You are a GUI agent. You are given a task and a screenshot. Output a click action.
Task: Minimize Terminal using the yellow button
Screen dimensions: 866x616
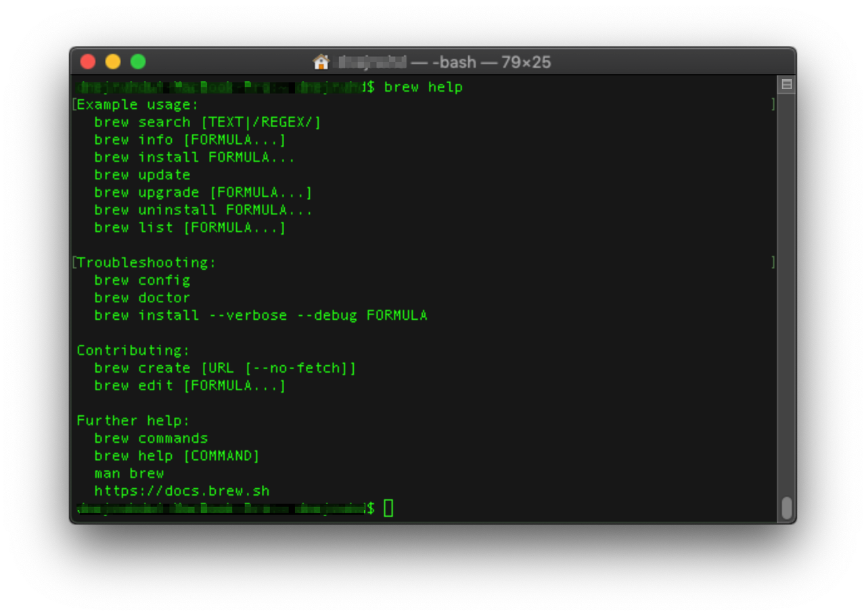click(x=113, y=62)
